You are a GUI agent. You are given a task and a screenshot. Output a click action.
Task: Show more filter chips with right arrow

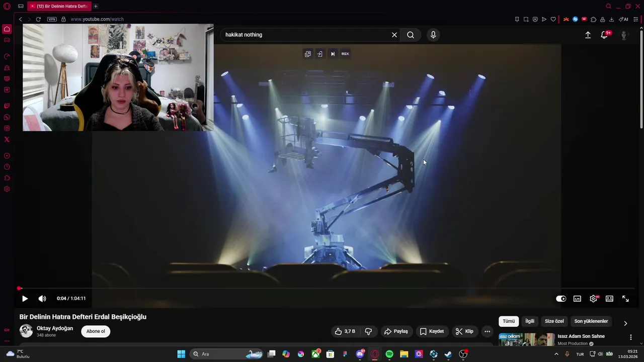tap(625, 323)
